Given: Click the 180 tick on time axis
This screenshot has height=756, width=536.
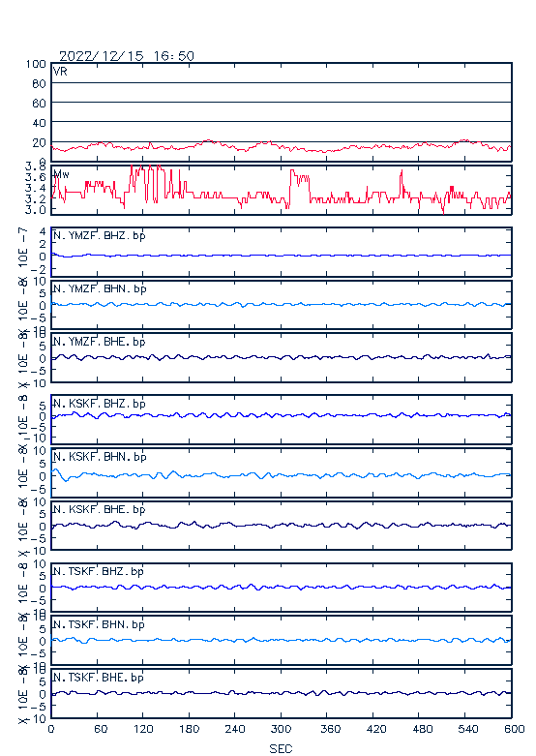Looking at the screenshot, I should click(190, 729).
